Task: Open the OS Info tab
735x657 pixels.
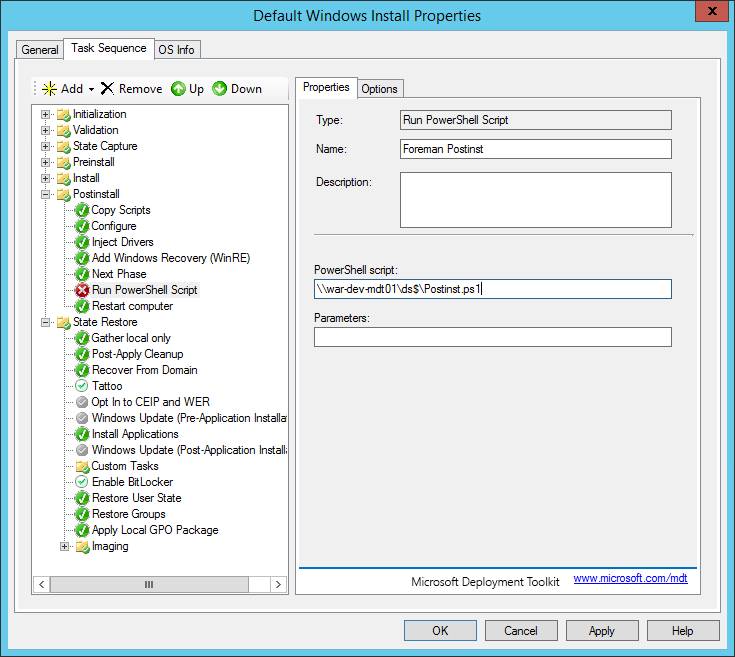Action: point(177,49)
